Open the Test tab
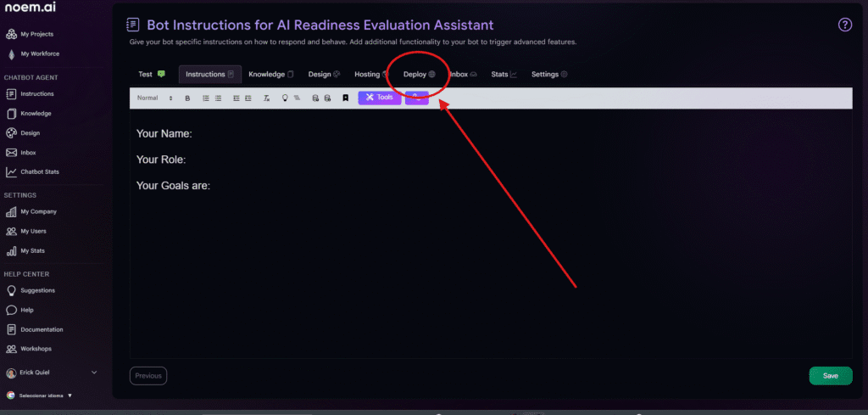Image resolution: width=868 pixels, height=415 pixels. tap(151, 75)
